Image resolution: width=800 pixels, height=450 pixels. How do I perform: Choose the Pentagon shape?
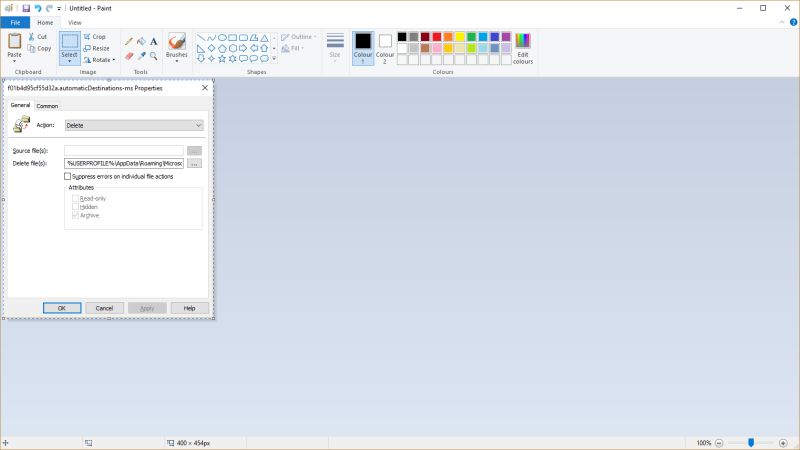(x=222, y=48)
